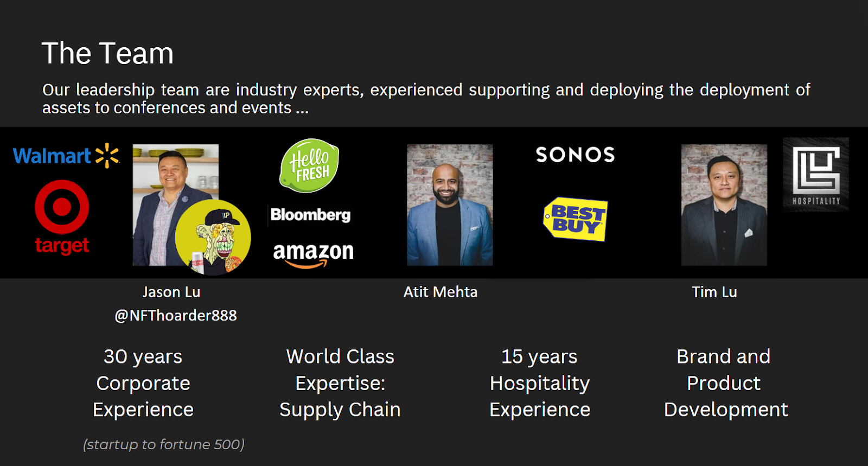
Task: Select World Class Expertise Supply Chain text
Action: (340, 383)
